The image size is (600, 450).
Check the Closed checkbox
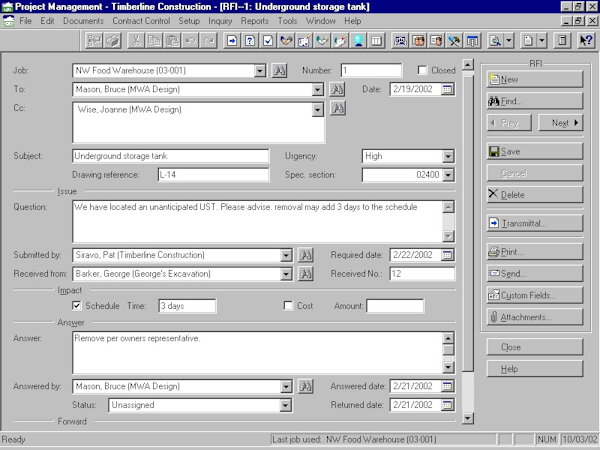point(422,71)
